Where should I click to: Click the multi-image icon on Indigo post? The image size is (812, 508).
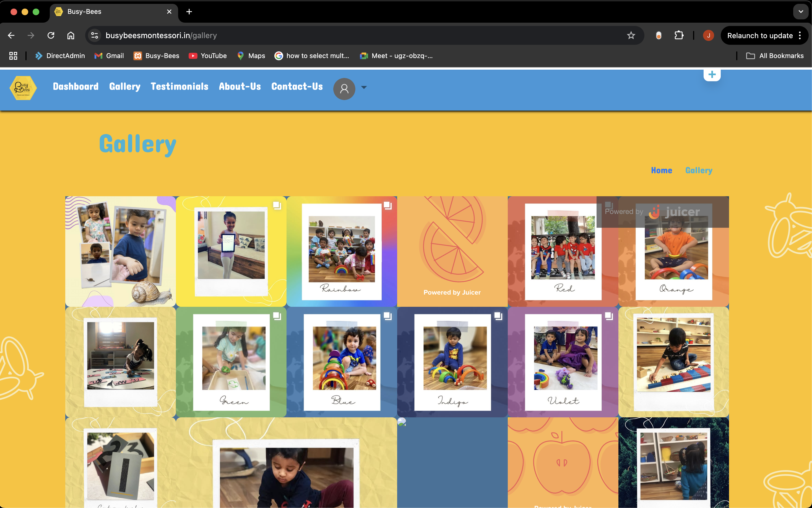(498, 316)
